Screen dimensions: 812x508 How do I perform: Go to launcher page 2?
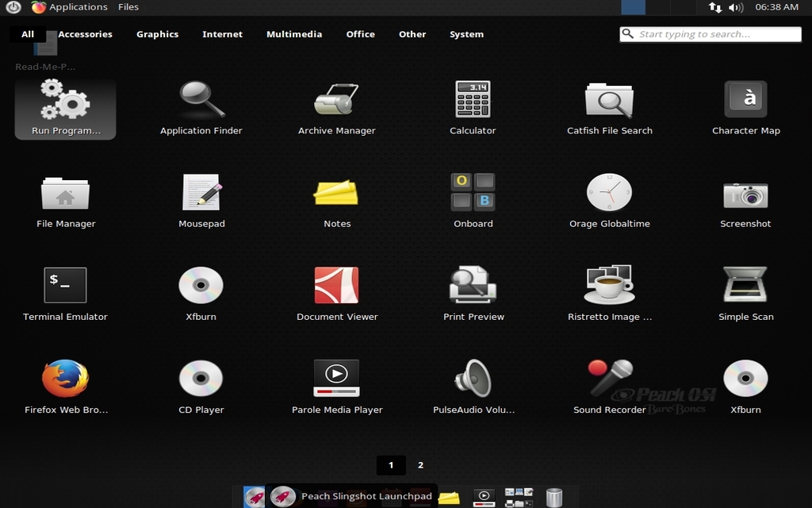tap(420, 465)
